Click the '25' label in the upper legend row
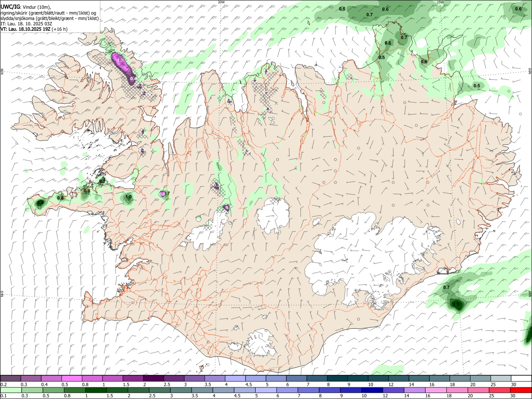This screenshot has width=532, height=399. [x=493, y=384]
